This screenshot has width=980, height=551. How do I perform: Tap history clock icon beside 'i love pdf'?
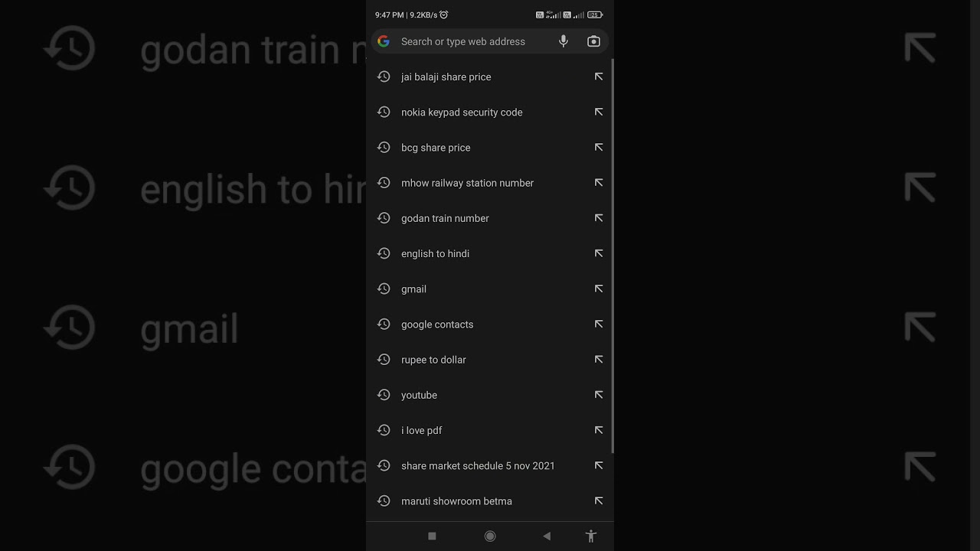click(x=384, y=430)
